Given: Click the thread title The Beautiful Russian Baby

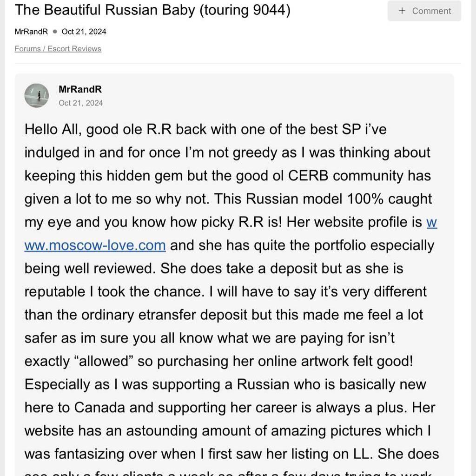Looking at the screenshot, I should 105,10.
